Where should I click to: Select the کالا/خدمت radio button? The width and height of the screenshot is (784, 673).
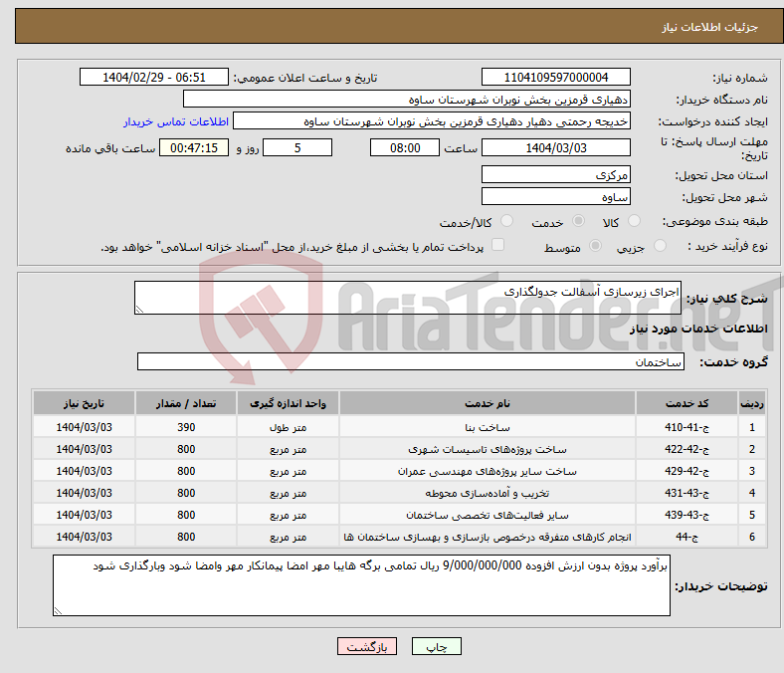pos(506,221)
